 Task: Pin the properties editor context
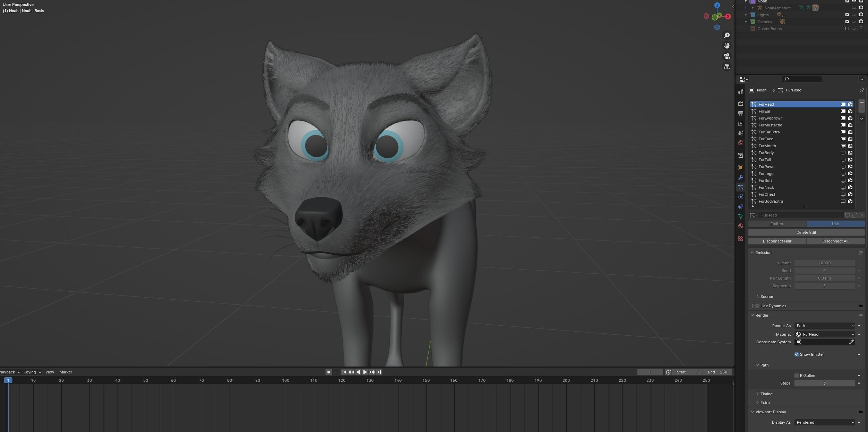coord(861,90)
